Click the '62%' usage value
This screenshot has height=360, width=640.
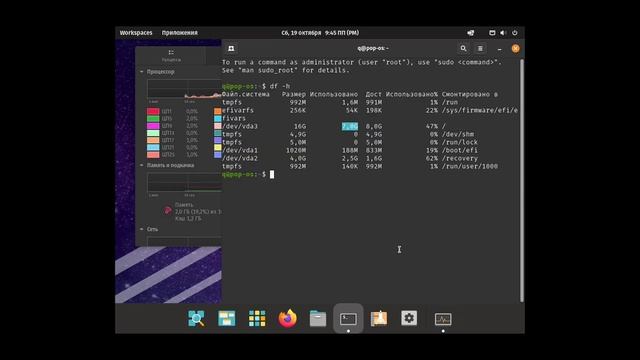click(431, 158)
